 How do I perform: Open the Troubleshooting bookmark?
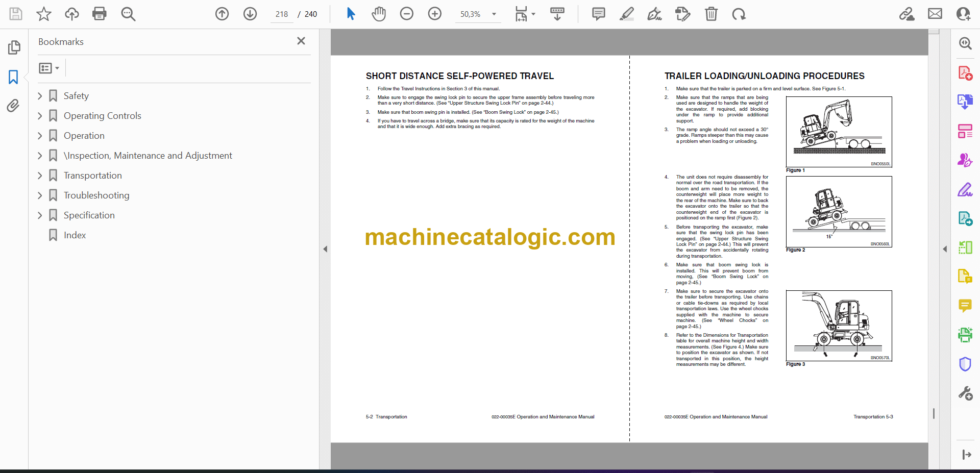click(96, 195)
